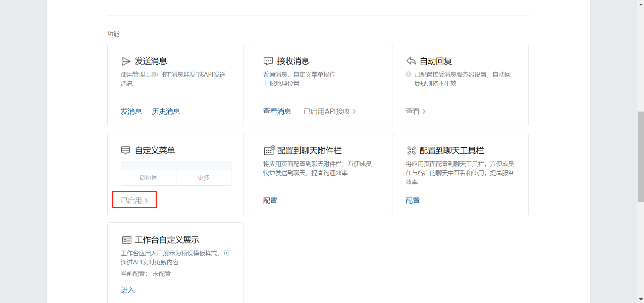Click the 配置到聊天附件栏 icon
This screenshot has height=303, width=644.
pyautogui.click(x=269, y=150)
